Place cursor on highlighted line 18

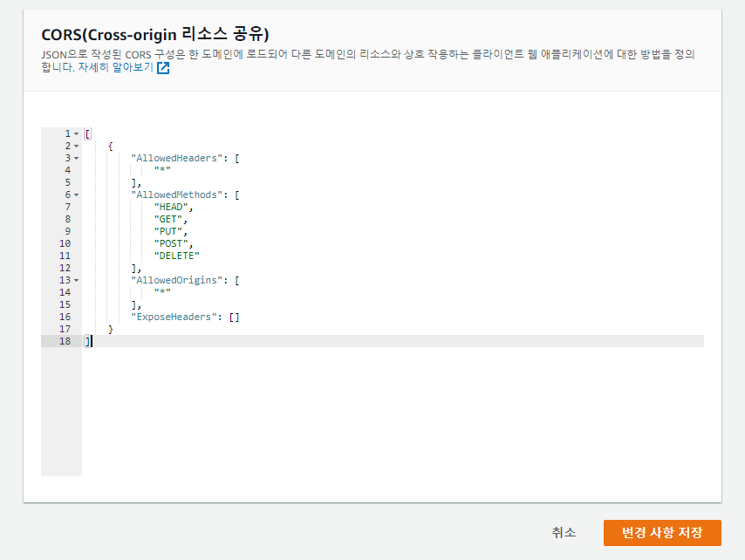coord(393,341)
